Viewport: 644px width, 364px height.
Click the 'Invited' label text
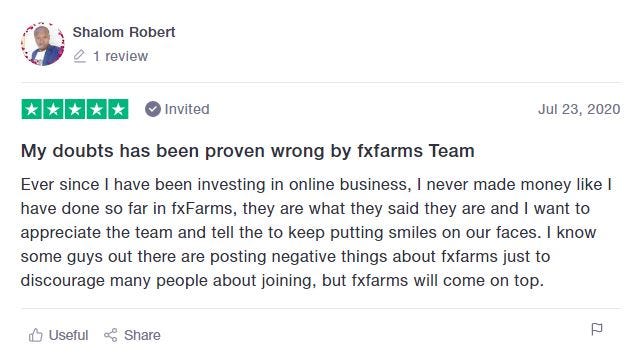pyautogui.click(x=187, y=109)
